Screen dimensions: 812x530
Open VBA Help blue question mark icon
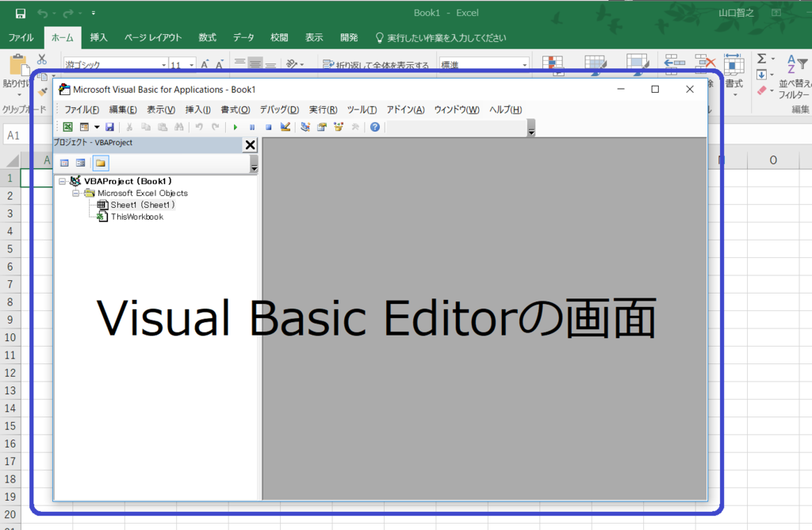pos(375,127)
